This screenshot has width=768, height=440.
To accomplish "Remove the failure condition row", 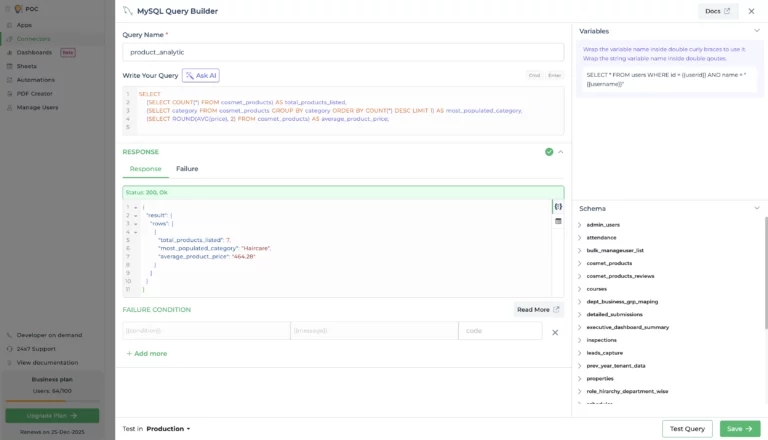I will coord(555,331).
